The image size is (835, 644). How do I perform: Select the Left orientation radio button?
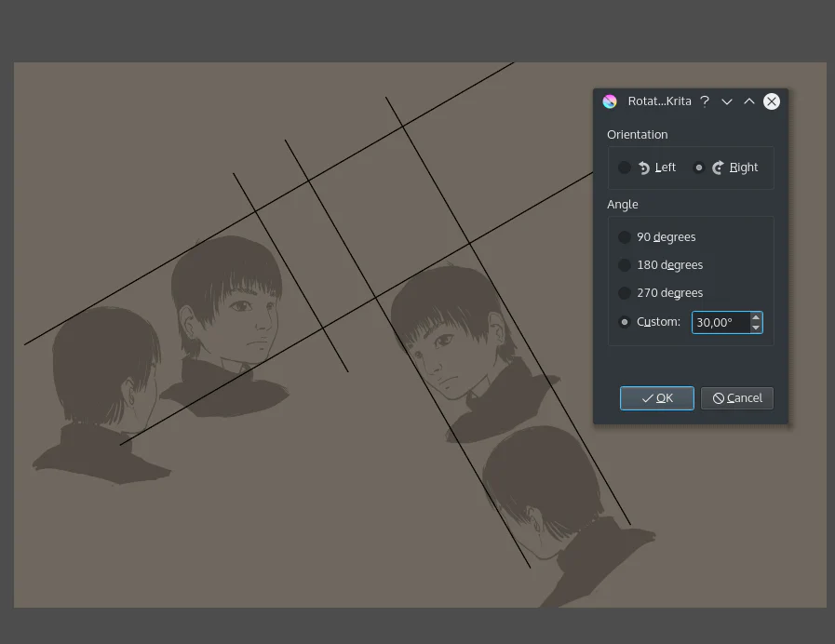pos(624,168)
